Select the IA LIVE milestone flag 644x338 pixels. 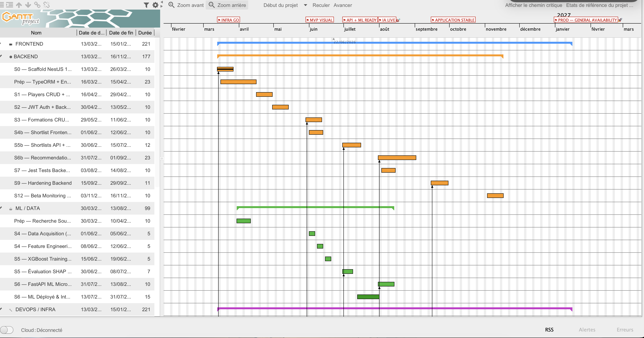pos(387,20)
